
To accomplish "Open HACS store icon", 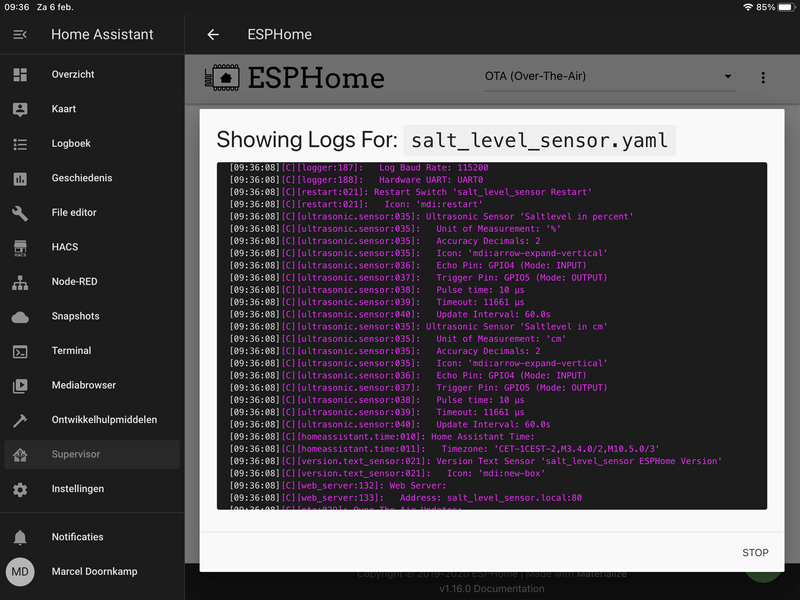I will pos(20,248).
